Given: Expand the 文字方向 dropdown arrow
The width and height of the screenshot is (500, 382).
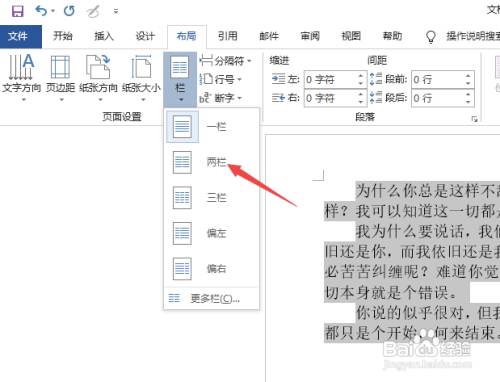Looking at the screenshot, I should (24, 99).
